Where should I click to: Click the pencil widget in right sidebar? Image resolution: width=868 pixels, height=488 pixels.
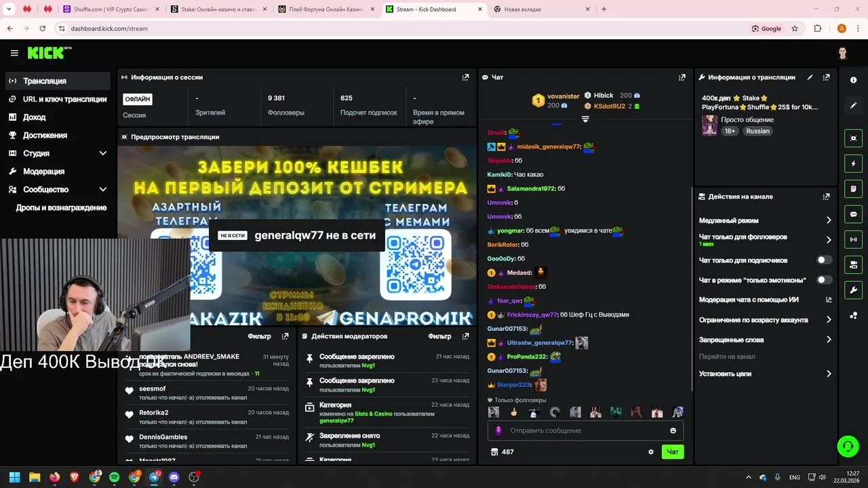pos(854,105)
